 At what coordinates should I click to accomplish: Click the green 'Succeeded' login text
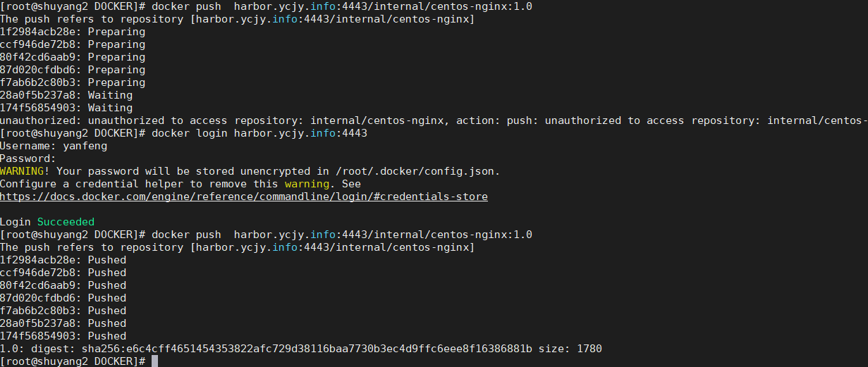click(66, 222)
